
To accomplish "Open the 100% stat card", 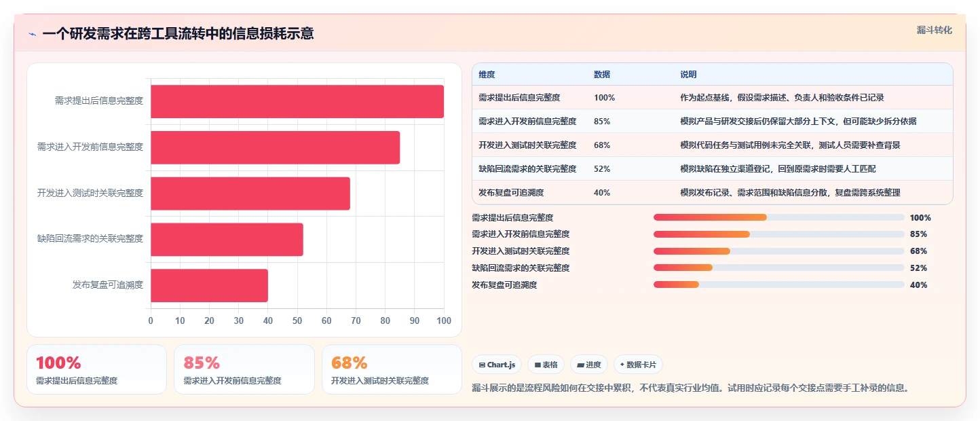I will click(x=96, y=369).
